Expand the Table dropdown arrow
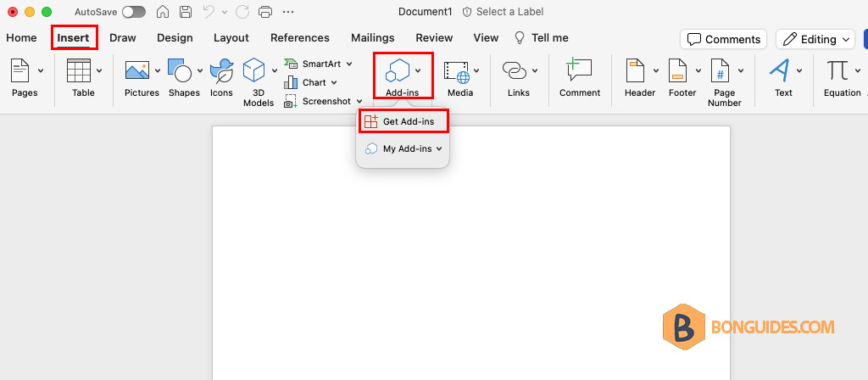This screenshot has height=380, width=868. click(x=99, y=70)
